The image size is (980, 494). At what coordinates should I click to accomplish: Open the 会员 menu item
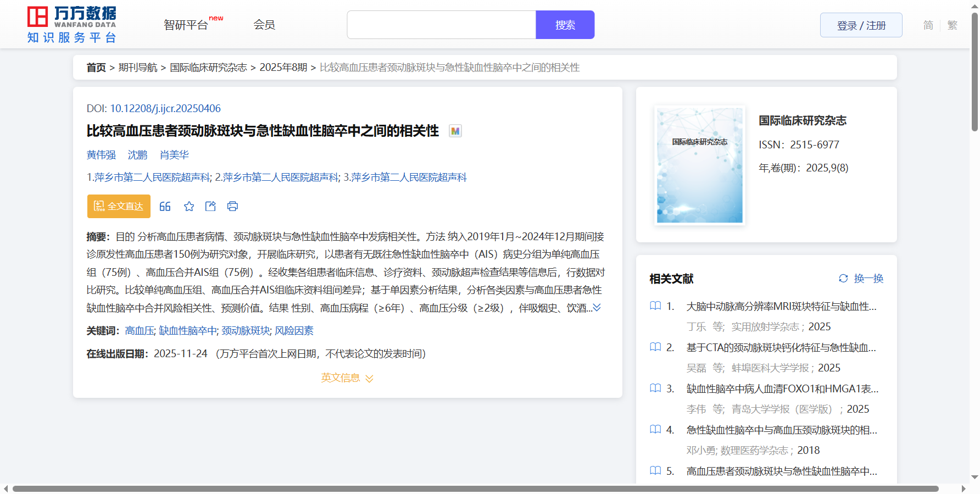coord(264,25)
